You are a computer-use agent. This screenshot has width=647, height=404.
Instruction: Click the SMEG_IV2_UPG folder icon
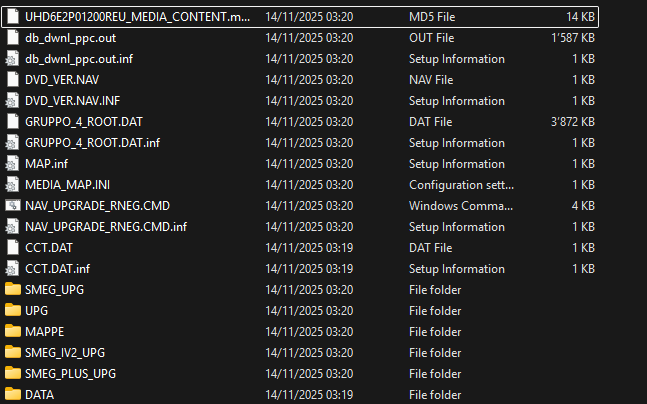(13, 352)
